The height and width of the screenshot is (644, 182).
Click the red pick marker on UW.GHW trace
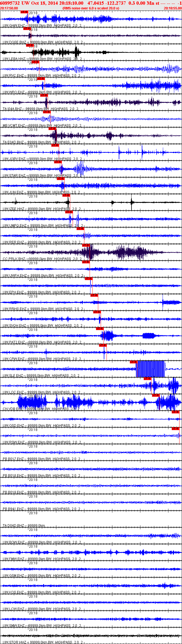[24, 12]
